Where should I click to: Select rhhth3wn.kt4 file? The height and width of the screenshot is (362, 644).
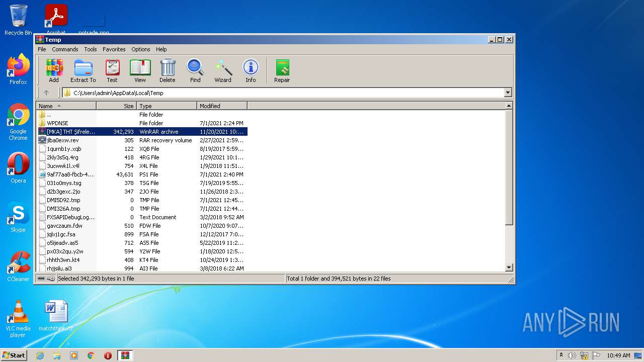(142, 260)
